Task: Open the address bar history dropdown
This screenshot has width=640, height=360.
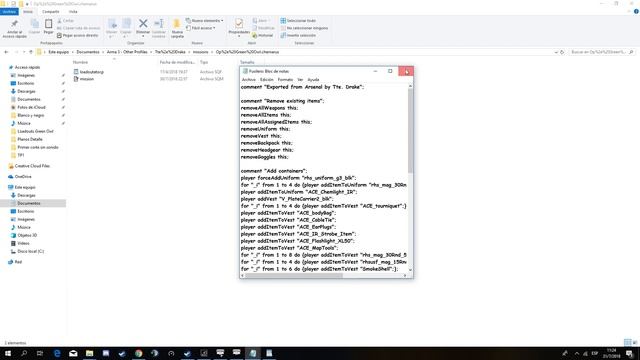Action: (556, 52)
